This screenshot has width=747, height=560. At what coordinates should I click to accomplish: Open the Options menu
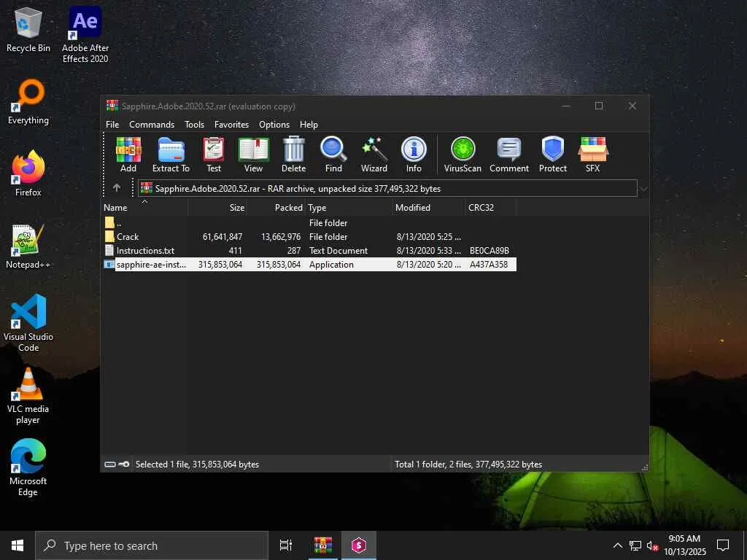(x=274, y=124)
